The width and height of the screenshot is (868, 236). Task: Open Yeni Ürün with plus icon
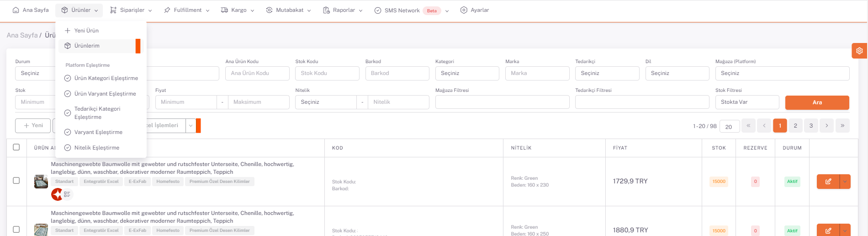(x=82, y=31)
